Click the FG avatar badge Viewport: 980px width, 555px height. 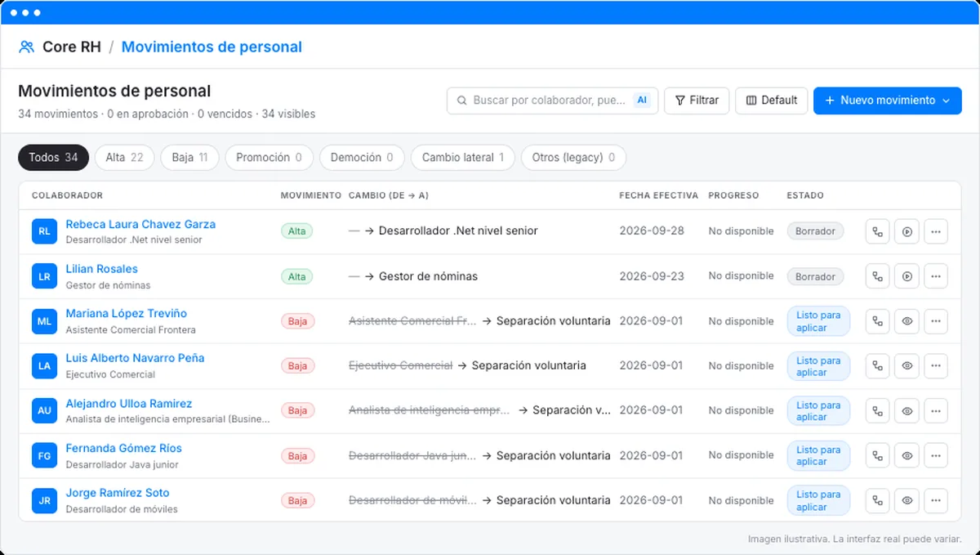pyautogui.click(x=44, y=456)
